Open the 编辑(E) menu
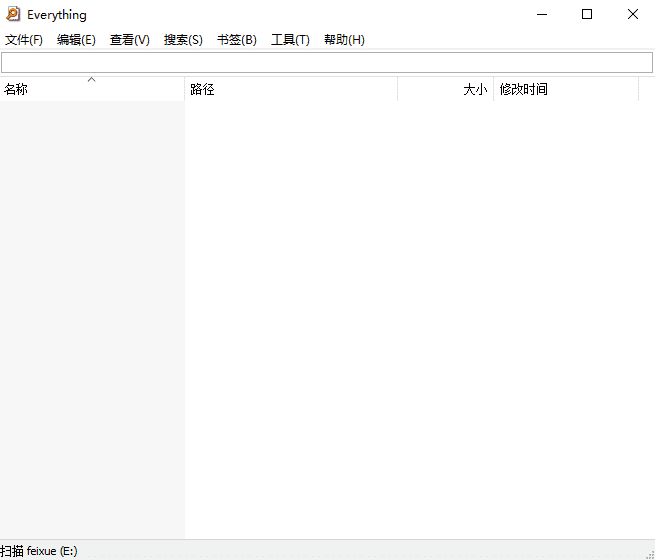 [76, 40]
